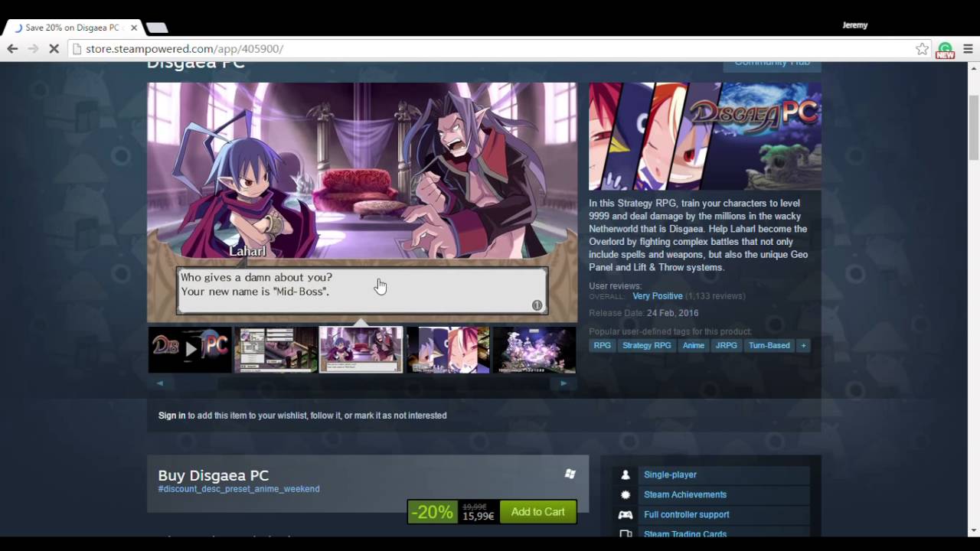980x551 pixels.
Task: Click the page vertical scrollbar thumb
Action: 973,128
